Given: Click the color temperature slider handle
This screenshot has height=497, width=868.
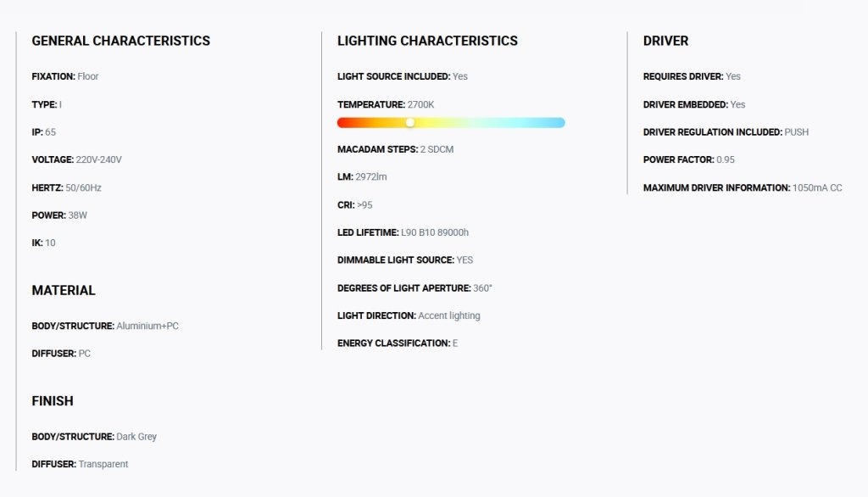Looking at the screenshot, I should tap(410, 122).
